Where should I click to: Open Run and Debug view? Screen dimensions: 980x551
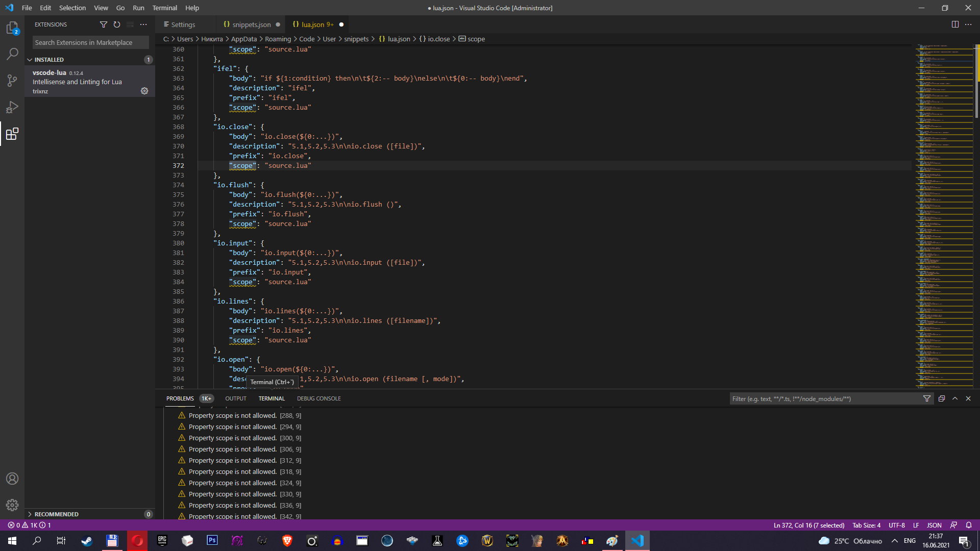point(12,107)
